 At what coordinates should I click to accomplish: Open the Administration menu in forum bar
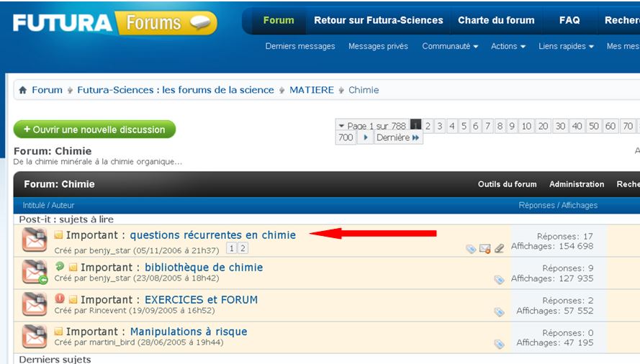tap(577, 184)
